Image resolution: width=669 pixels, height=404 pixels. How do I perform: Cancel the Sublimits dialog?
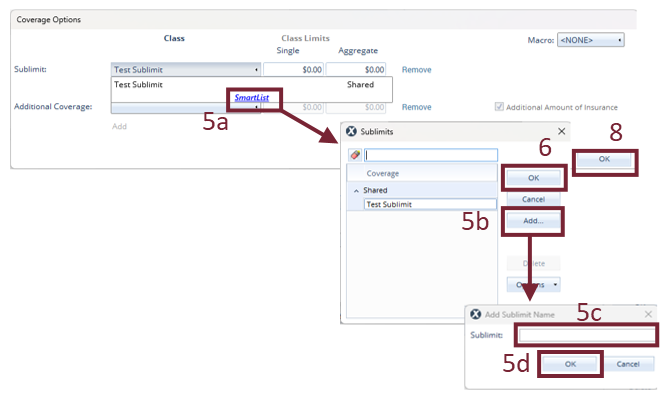(533, 199)
